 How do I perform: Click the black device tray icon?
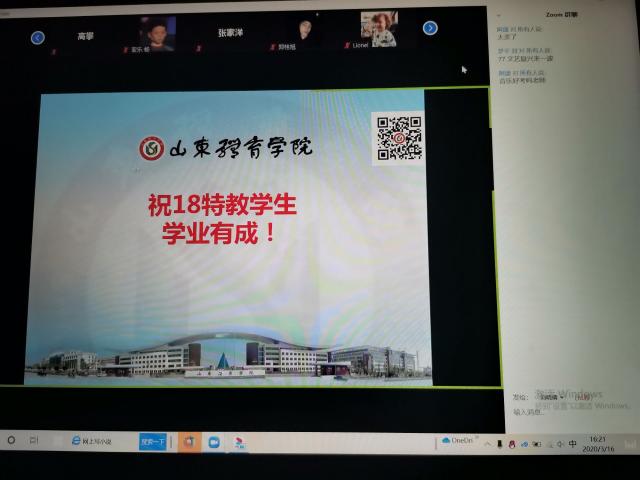pyautogui.click(x=500, y=444)
